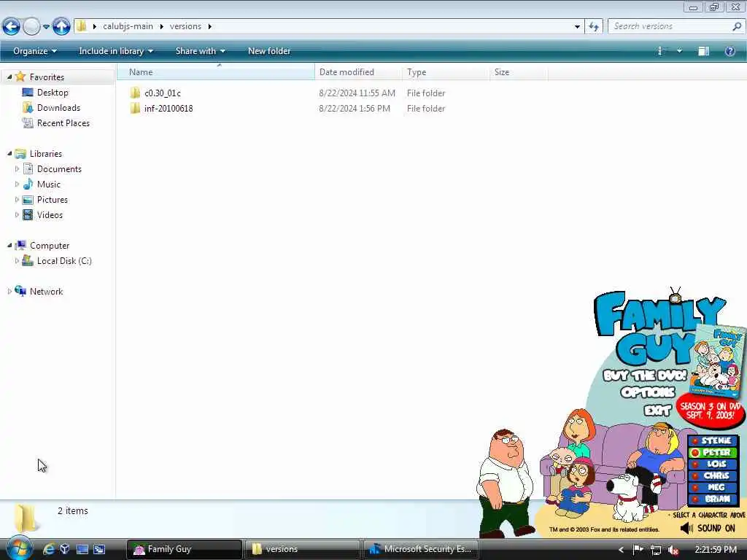Screen dimensions: 747x560
Task: Collapse the Libraries group
Action: coord(9,153)
